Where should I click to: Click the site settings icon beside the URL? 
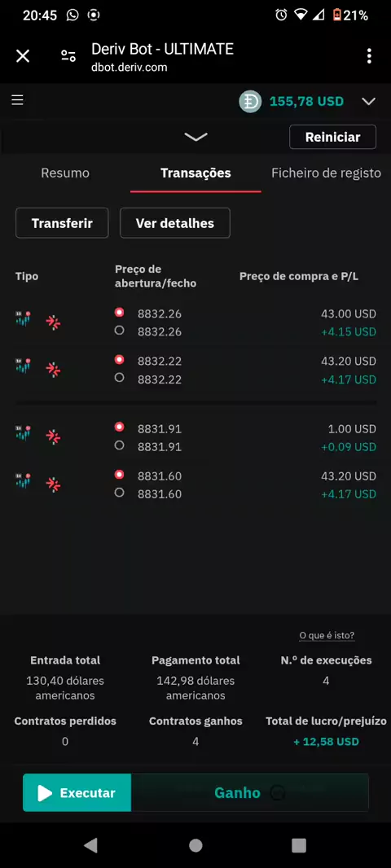point(68,56)
